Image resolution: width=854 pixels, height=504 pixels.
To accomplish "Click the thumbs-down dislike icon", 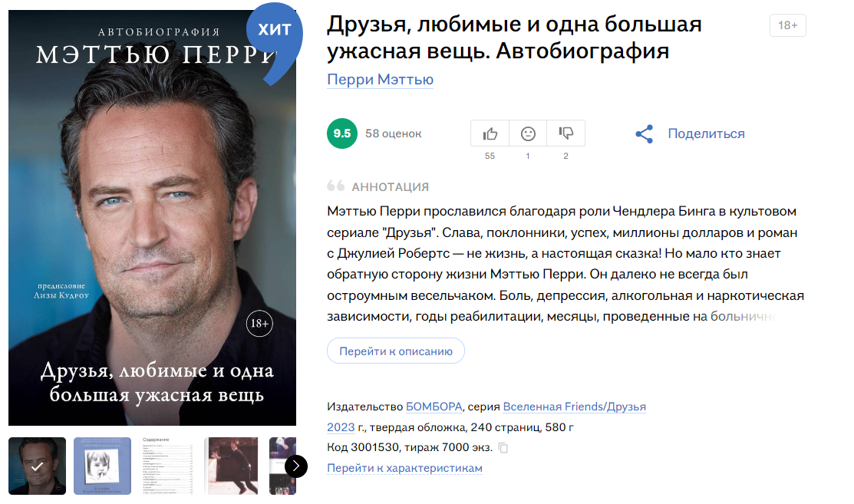I will (566, 133).
